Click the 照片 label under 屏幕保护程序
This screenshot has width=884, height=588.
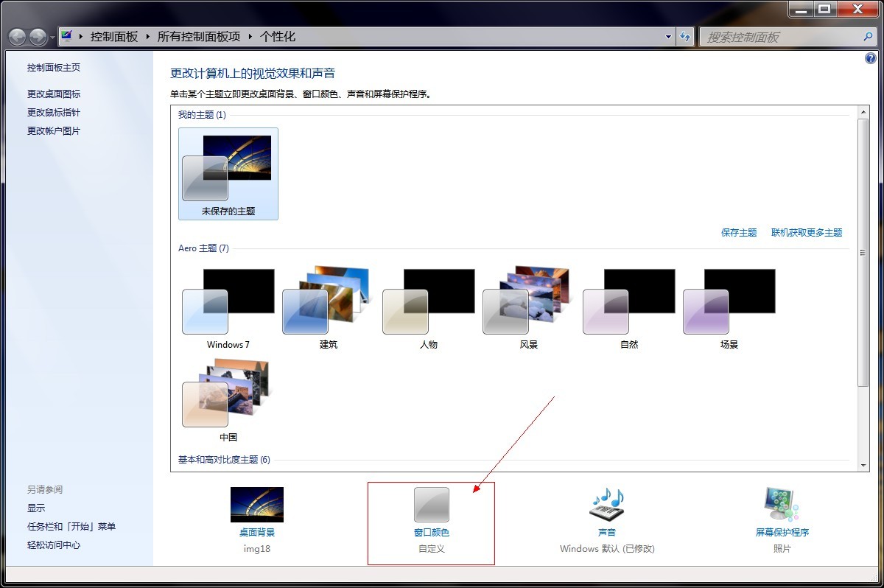point(782,549)
